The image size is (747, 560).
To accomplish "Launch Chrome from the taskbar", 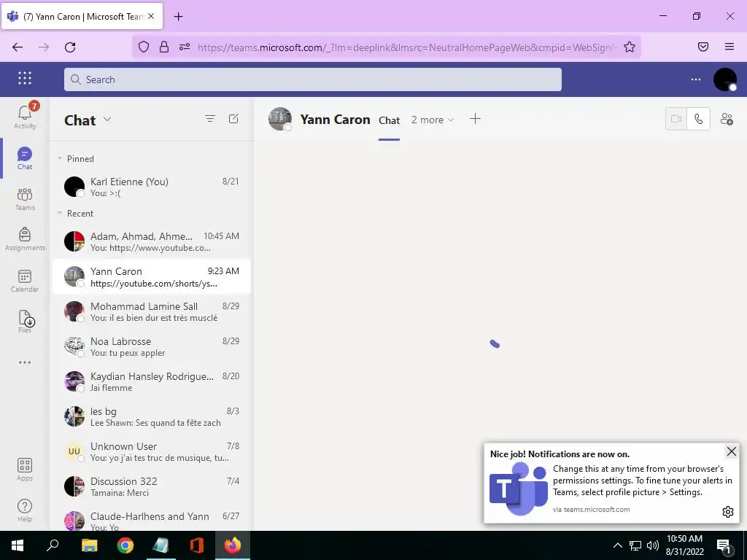I will pyautogui.click(x=125, y=545).
